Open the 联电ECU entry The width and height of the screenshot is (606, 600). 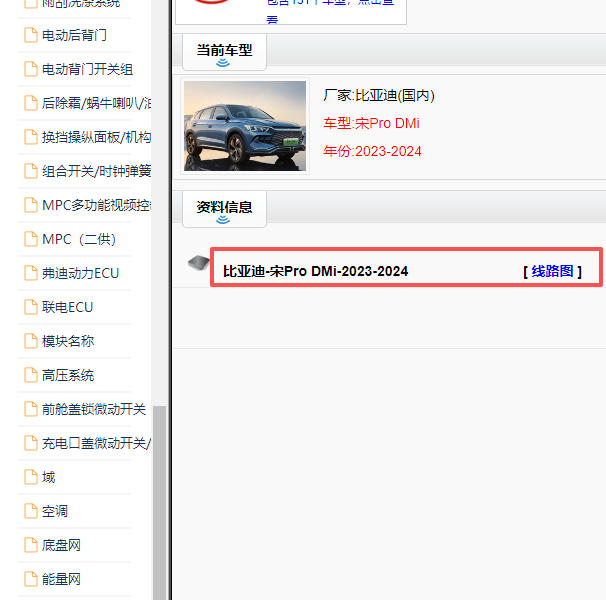(68, 307)
